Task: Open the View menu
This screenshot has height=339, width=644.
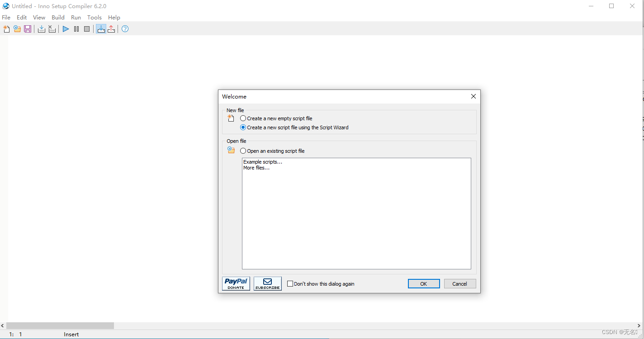Action: coord(39,17)
